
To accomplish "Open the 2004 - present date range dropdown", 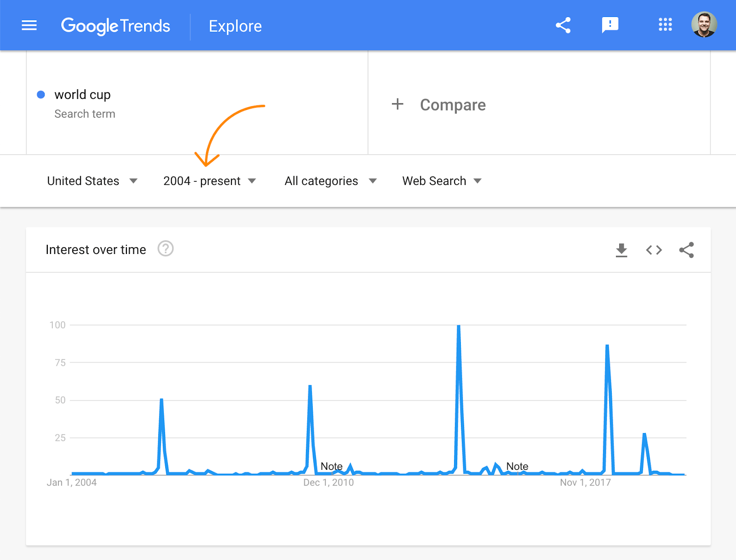I will (x=209, y=181).
